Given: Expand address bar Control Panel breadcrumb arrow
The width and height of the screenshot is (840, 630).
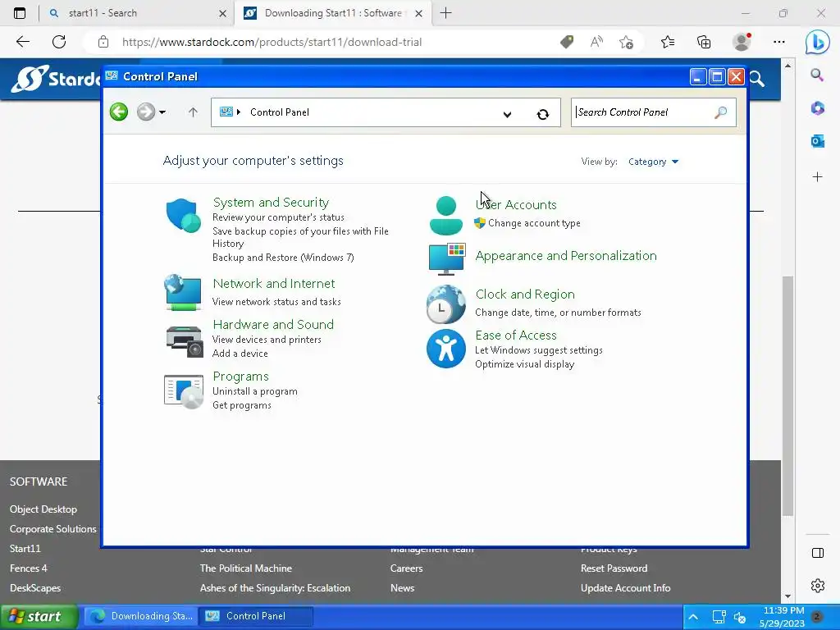Looking at the screenshot, I should tap(239, 112).
